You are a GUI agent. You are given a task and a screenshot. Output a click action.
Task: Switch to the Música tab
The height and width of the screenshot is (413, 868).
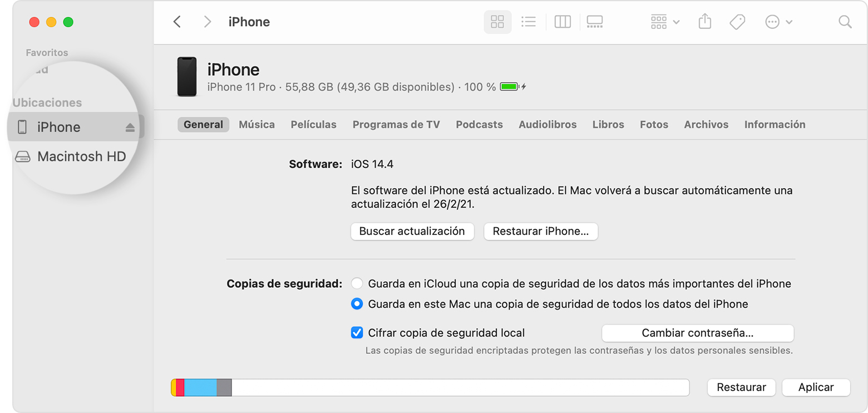click(257, 125)
